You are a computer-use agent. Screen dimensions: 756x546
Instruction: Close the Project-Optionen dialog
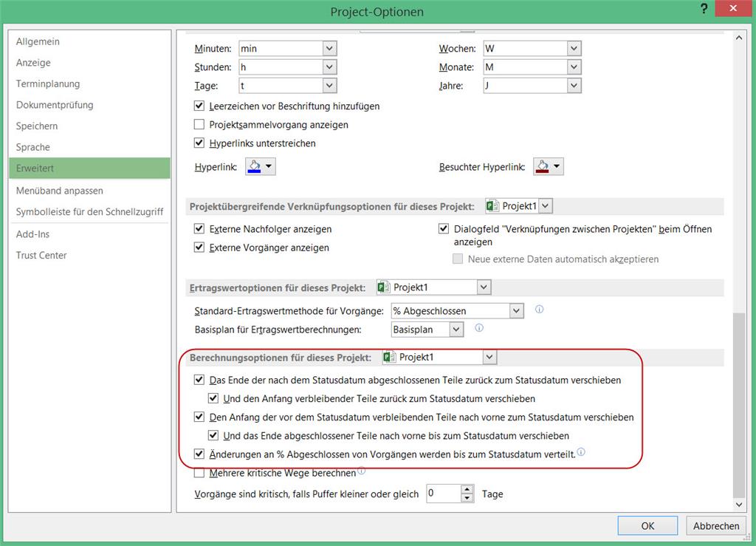click(x=733, y=9)
